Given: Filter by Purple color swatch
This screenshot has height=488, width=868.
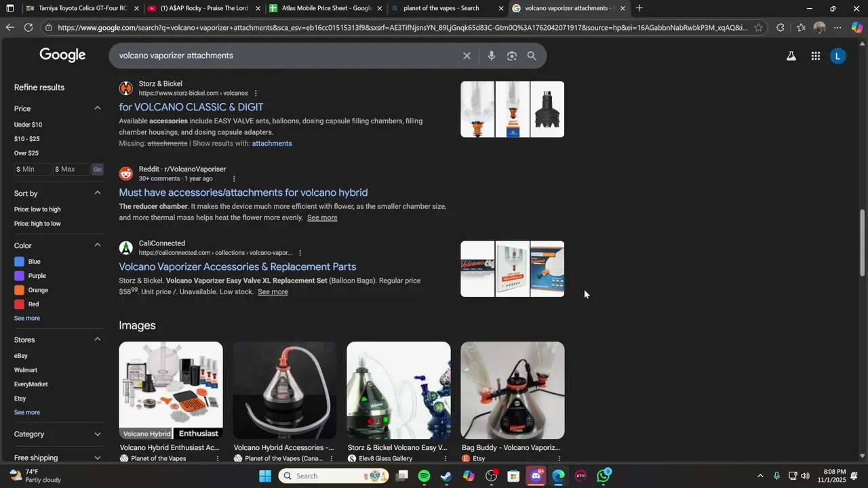Looking at the screenshot, I should [20, 276].
